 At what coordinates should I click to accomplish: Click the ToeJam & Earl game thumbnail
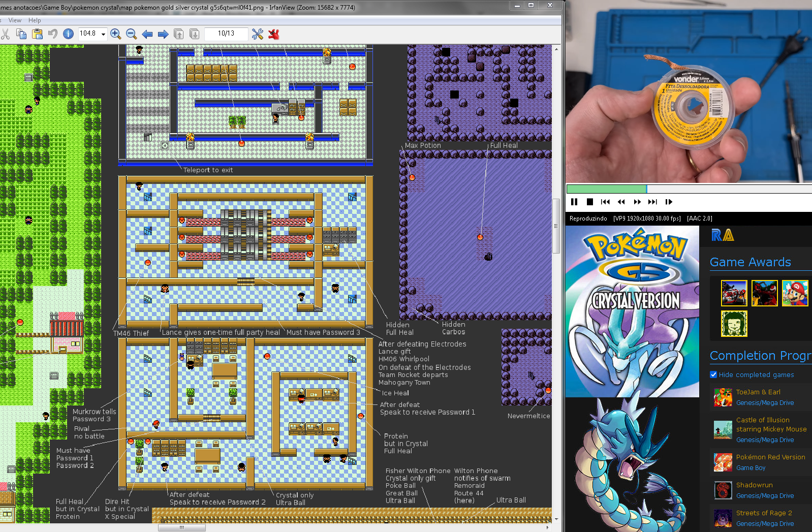723,397
